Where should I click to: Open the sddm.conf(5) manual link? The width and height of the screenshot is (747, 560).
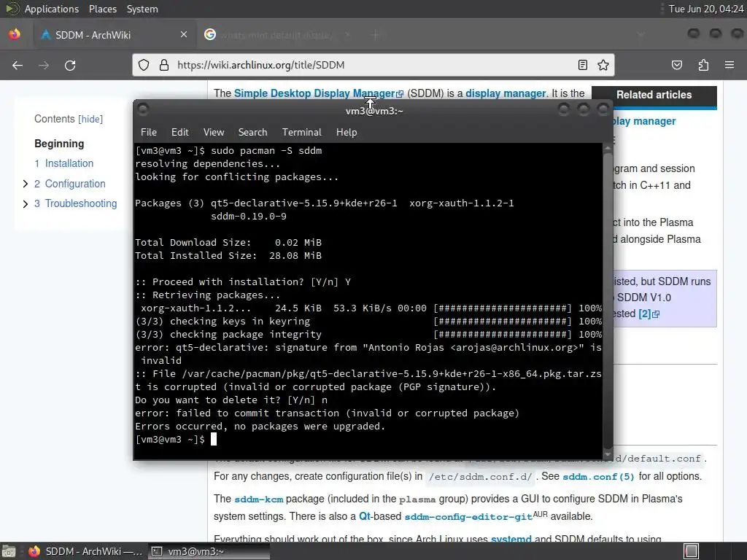[x=598, y=477]
